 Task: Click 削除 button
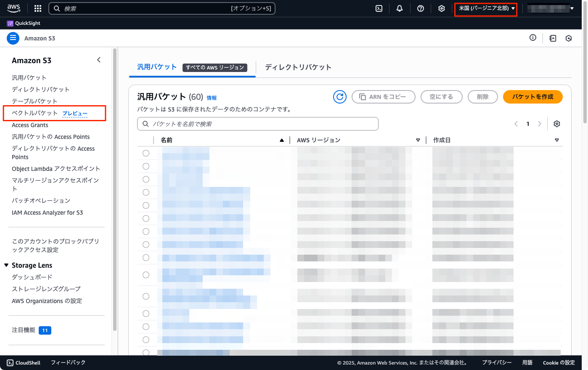click(x=483, y=97)
